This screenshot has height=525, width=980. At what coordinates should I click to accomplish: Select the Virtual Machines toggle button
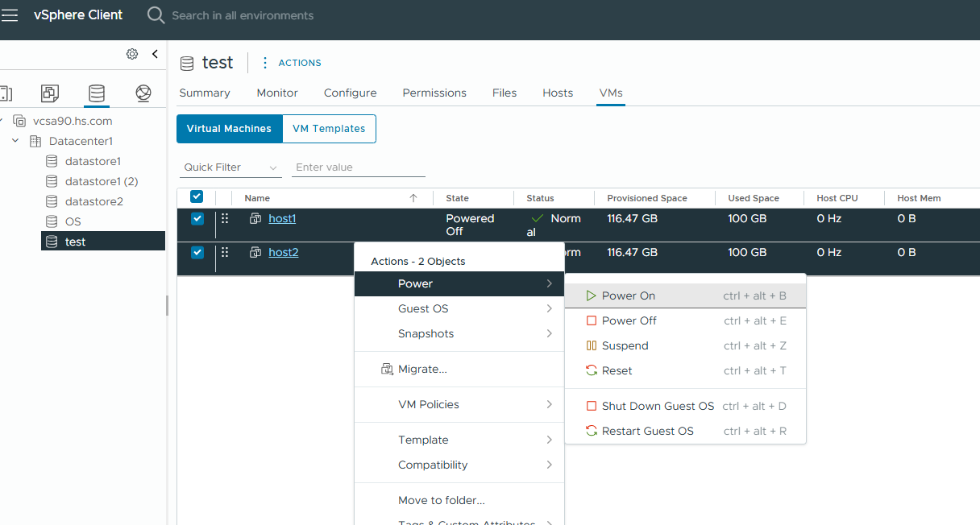tap(230, 129)
